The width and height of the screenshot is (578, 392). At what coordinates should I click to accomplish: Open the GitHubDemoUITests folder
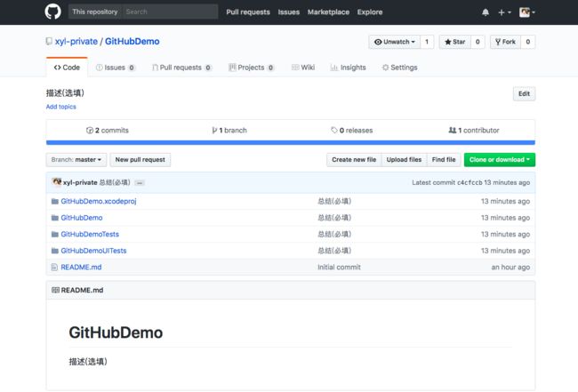(93, 251)
